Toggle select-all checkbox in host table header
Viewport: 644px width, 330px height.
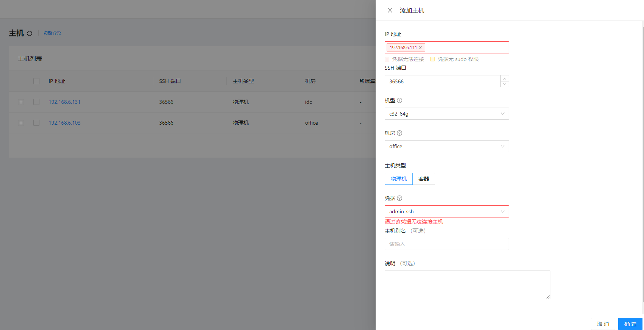[x=36, y=81]
